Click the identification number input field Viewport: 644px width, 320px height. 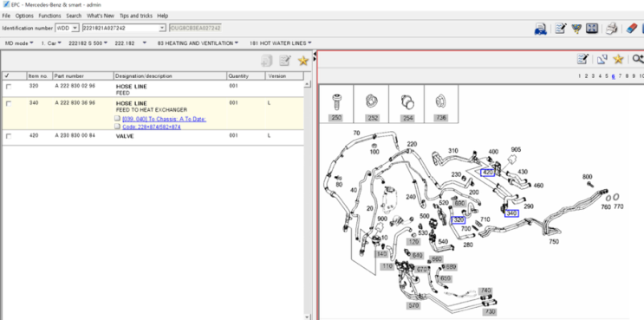click(x=120, y=28)
